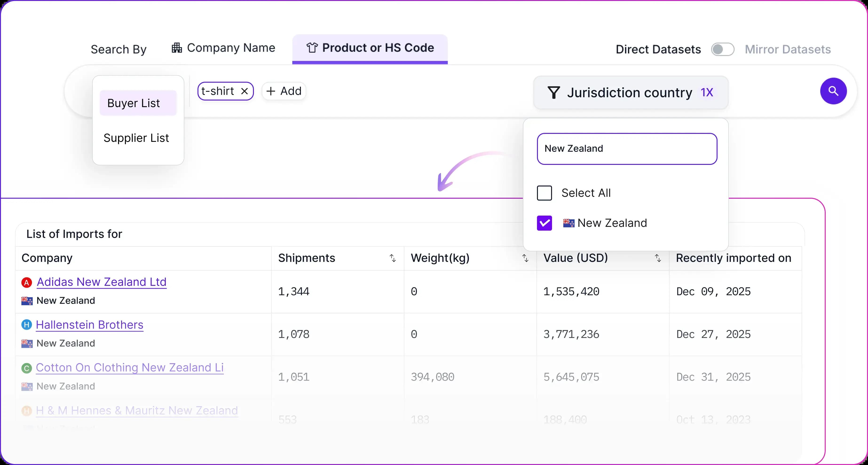The width and height of the screenshot is (868, 465).
Task: Switch to Company Name tab
Action: 223,48
